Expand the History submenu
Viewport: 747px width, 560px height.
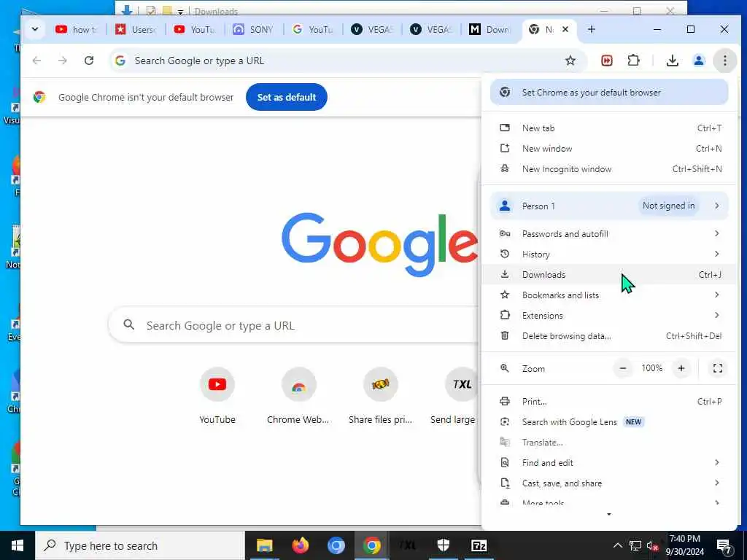609,254
